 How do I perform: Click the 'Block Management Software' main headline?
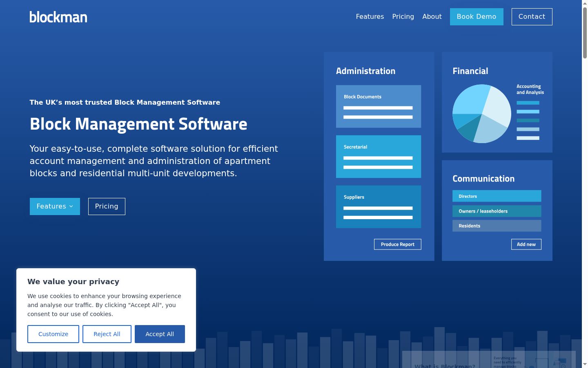click(138, 124)
